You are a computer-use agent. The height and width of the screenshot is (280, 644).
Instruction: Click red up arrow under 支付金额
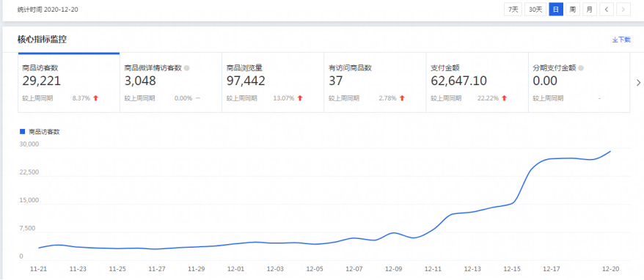[504, 98]
